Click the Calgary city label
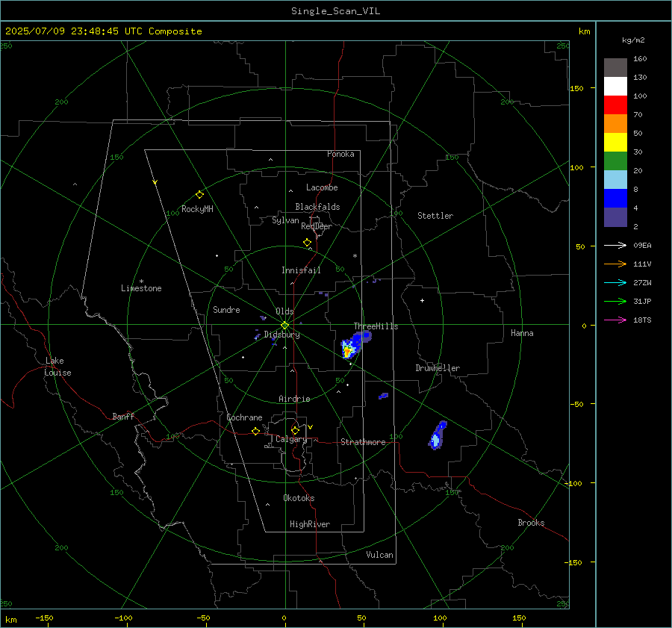The height and width of the screenshot is (628, 672). [x=291, y=439]
